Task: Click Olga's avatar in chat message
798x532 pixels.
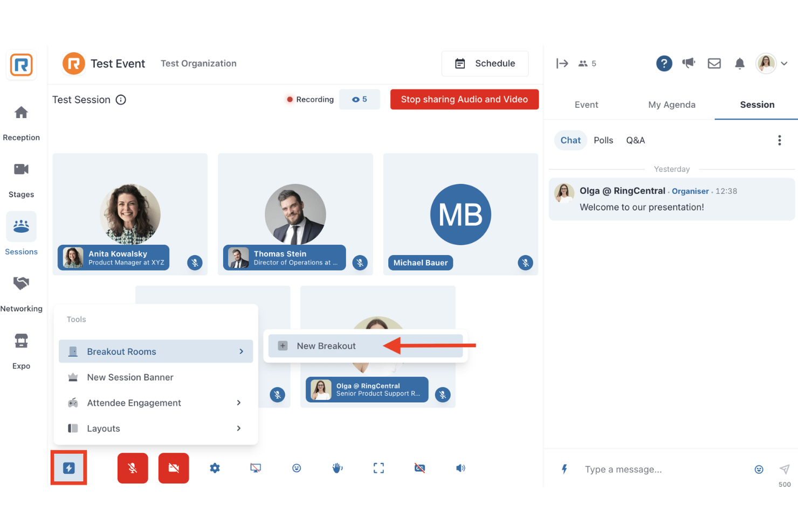Action: click(x=564, y=193)
